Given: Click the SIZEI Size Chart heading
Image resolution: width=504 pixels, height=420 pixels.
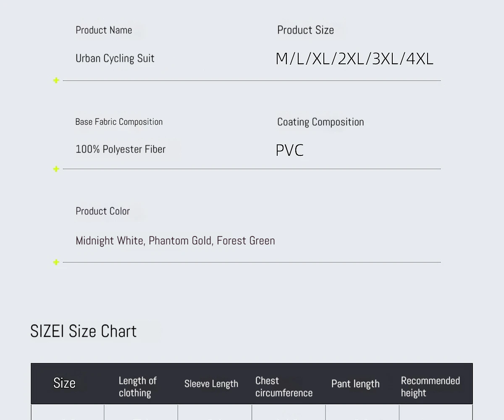Looking at the screenshot, I should (84, 331).
